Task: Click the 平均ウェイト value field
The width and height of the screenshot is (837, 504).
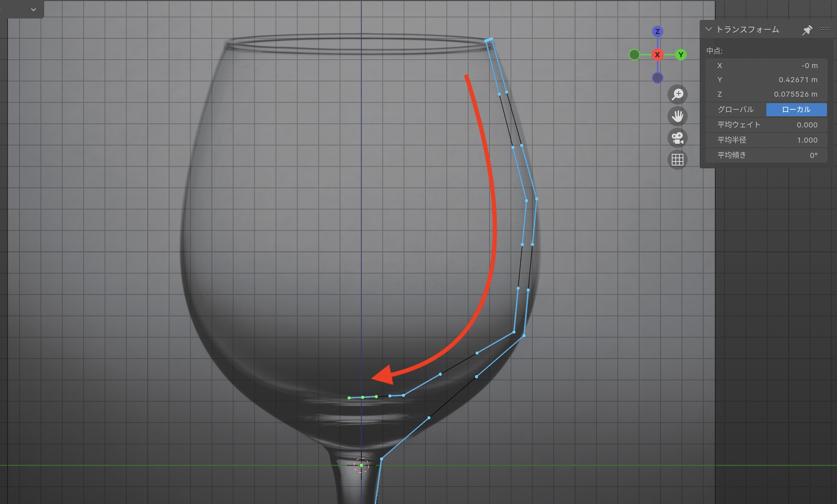Action: click(x=766, y=125)
